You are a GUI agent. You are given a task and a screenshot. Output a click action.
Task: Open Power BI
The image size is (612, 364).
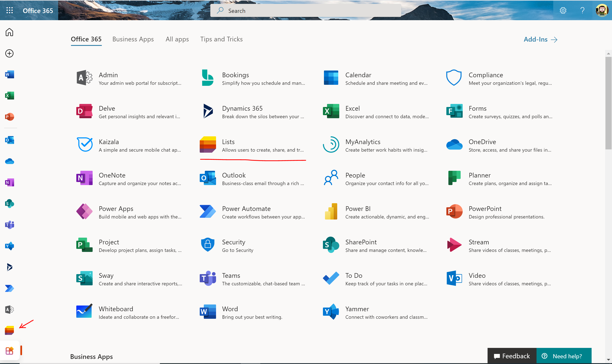[357, 208]
